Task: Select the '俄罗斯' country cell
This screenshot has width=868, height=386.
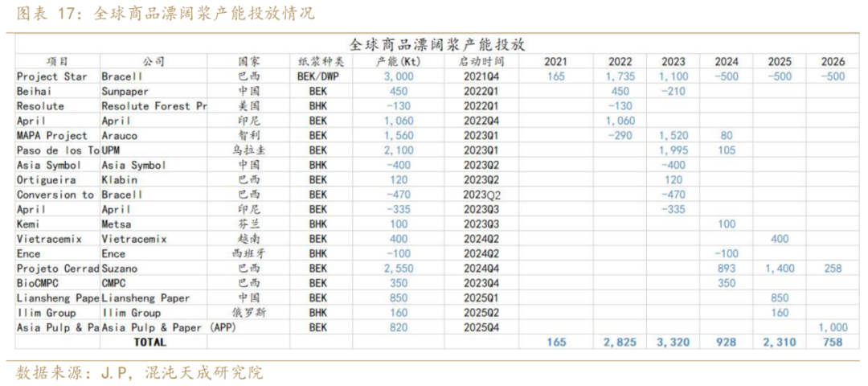Action: [248, 313]
